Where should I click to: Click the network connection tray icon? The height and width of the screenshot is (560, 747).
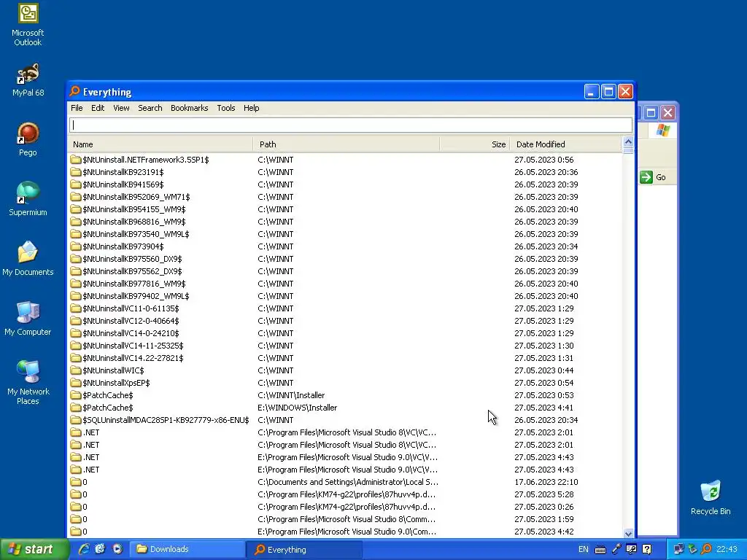[x=678, y=549]
